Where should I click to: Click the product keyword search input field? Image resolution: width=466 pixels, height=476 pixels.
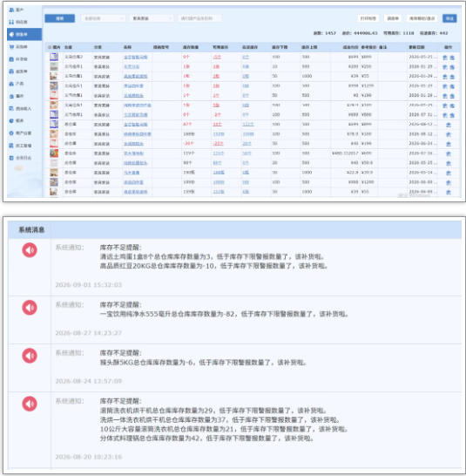[x=199, y=18]
